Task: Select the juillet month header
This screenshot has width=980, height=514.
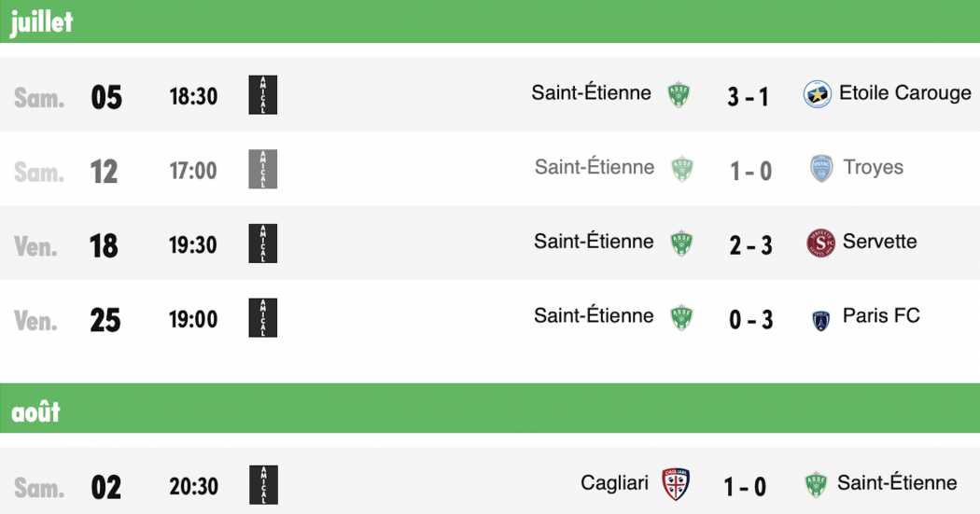Action: coord(490,21)
